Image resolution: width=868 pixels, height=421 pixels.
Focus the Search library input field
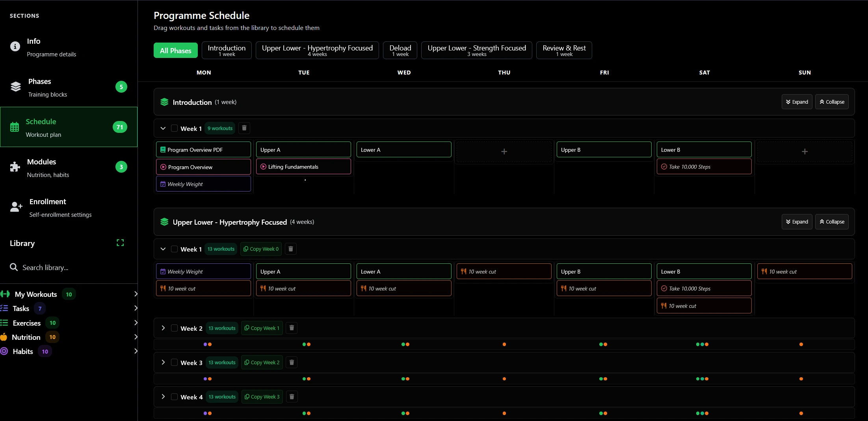(69, 267)
